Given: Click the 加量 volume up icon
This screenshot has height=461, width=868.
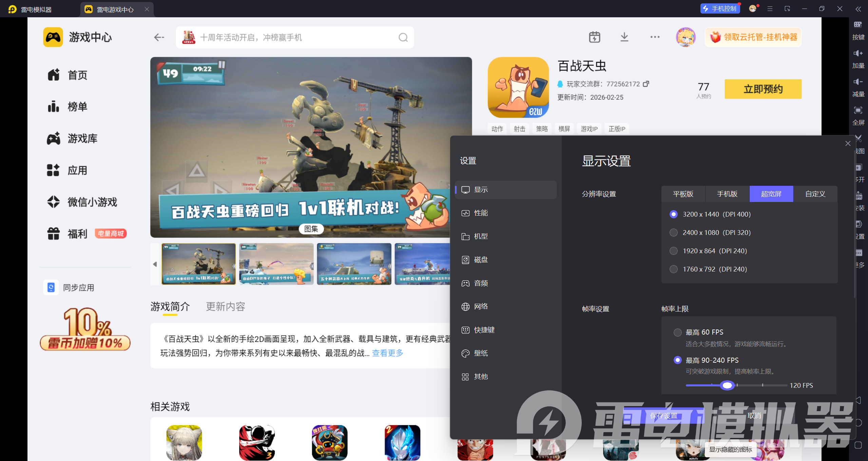Looking at the screenshot, I should (858, 53).
